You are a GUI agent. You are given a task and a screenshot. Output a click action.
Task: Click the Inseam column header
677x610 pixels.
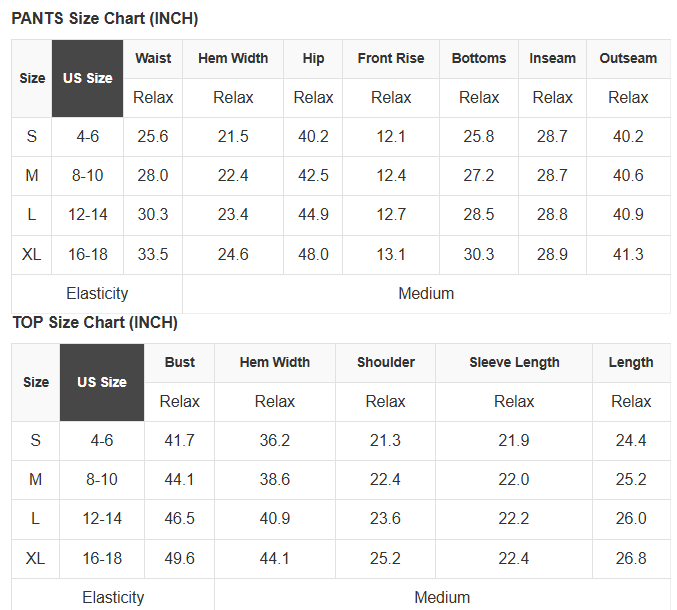point(552,59)
